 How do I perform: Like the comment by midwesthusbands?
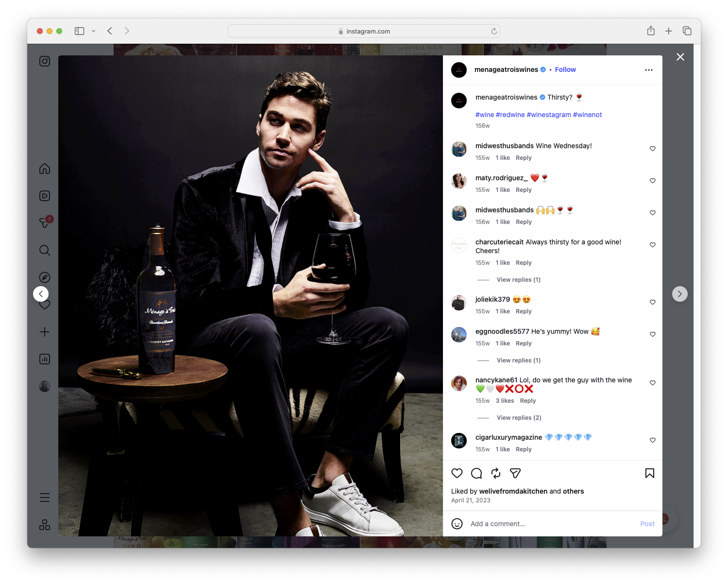point(652,149)
